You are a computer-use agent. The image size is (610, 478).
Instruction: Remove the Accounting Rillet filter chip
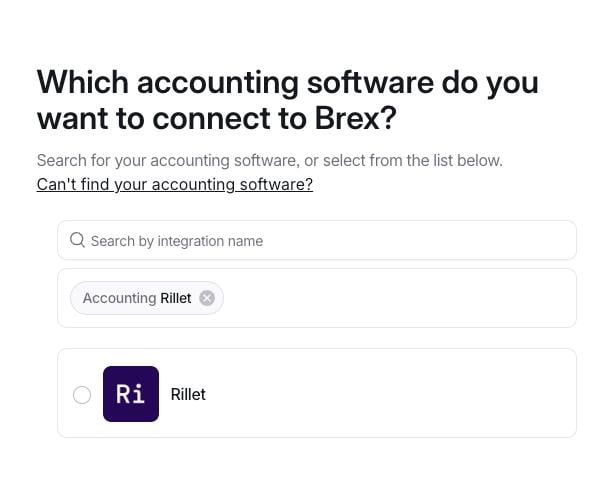pyautogui.click(x=207, y=298)
